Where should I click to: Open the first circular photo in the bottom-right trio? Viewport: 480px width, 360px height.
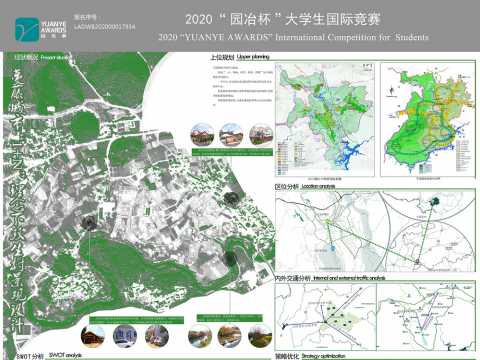(x=200, y=337)
